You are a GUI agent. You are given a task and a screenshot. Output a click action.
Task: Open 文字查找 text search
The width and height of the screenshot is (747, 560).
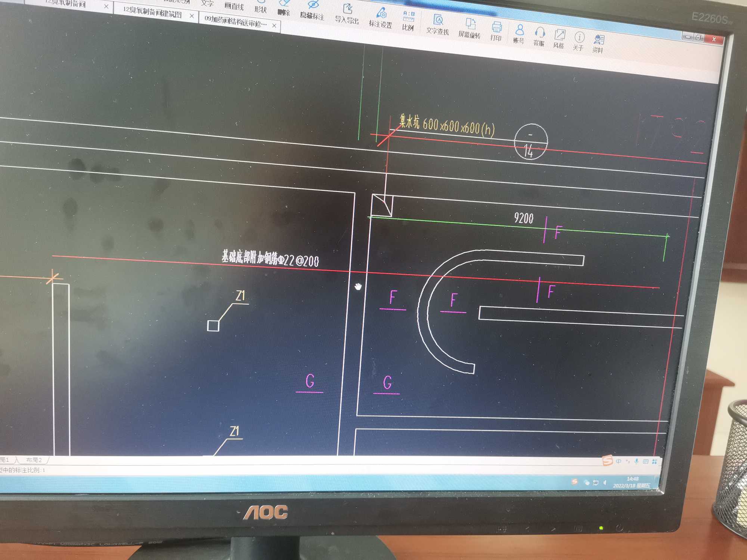coord(437,25)
